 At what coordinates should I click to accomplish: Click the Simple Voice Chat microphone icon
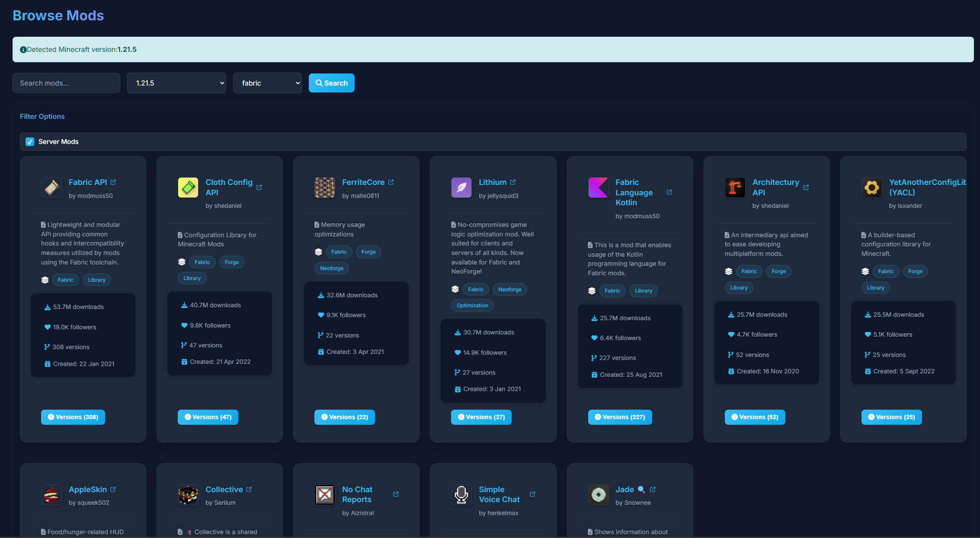tap(461, 495)
